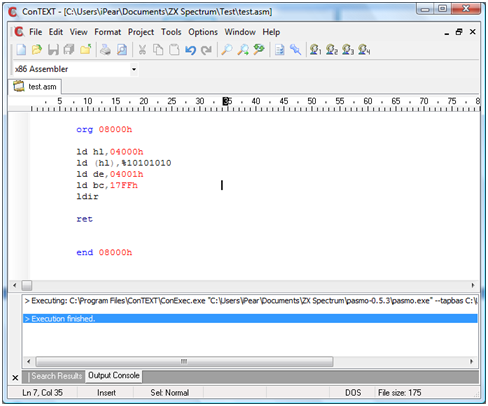The width and height of the screenshot is (488, 406).
Task: Open the Help menu
Action: (271, 32)
